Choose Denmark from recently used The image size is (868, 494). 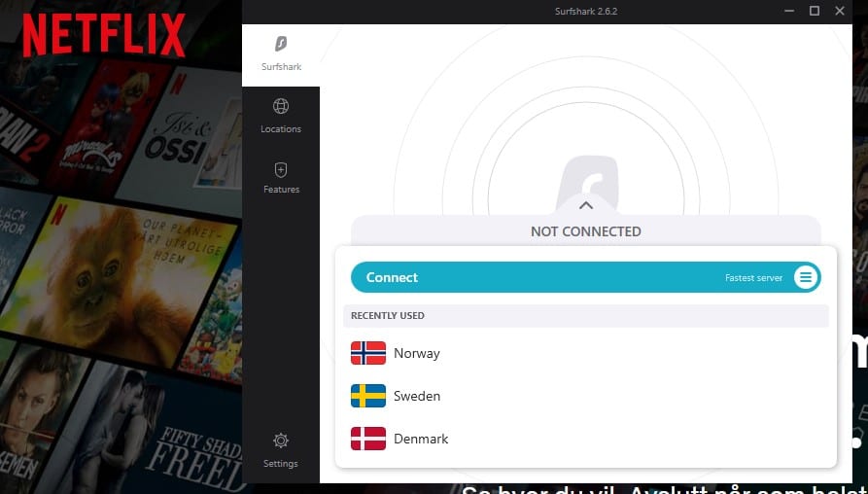pos(586,439)
